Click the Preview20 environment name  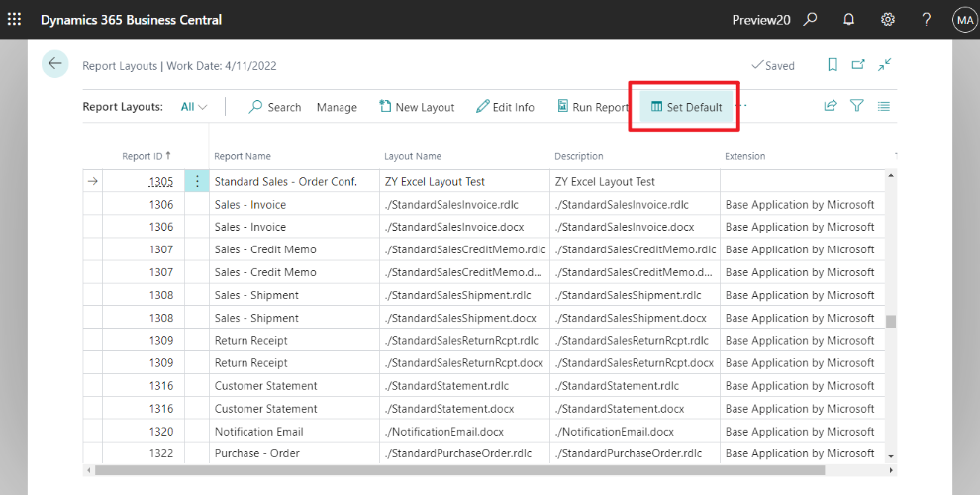[x=761, y=20]
